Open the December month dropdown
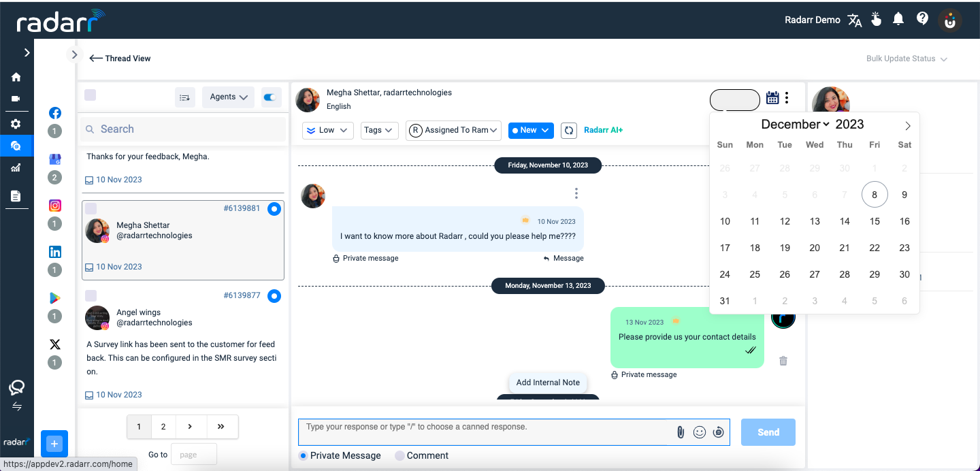The width and height of the screenshot is (980, 471). [x=795, y=125]
